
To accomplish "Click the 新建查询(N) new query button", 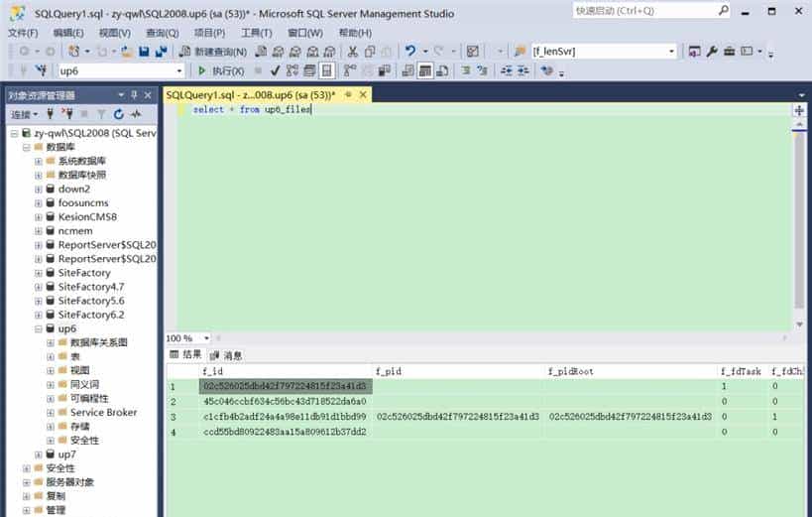I will click(213, 52).
